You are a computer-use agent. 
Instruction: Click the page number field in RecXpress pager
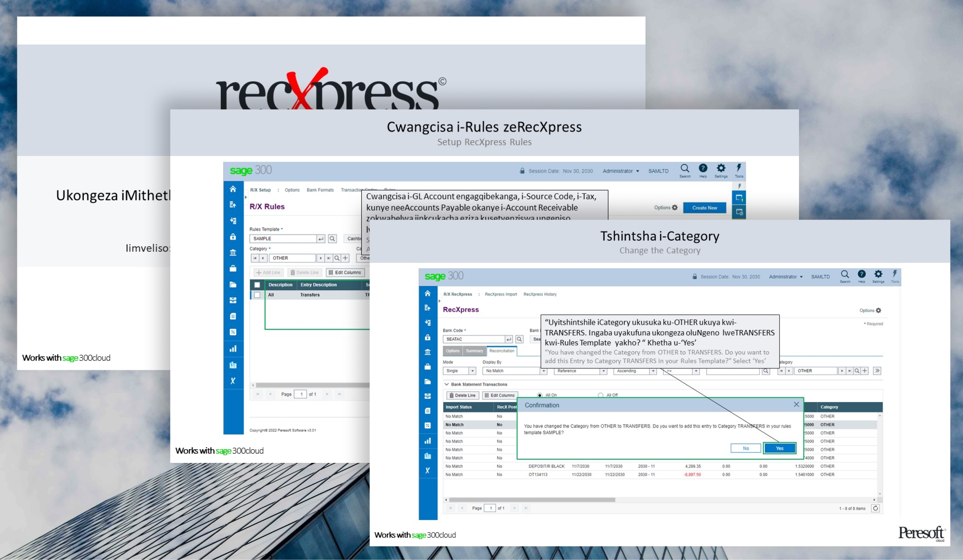(x=490, y=508)
